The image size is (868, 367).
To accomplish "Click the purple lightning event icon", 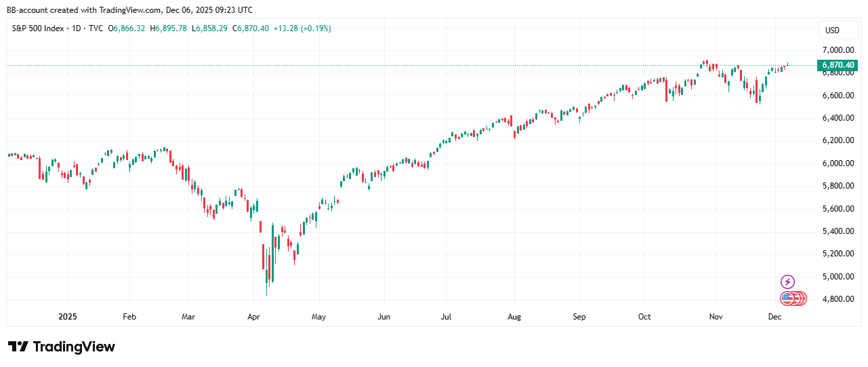I will 787,282.
